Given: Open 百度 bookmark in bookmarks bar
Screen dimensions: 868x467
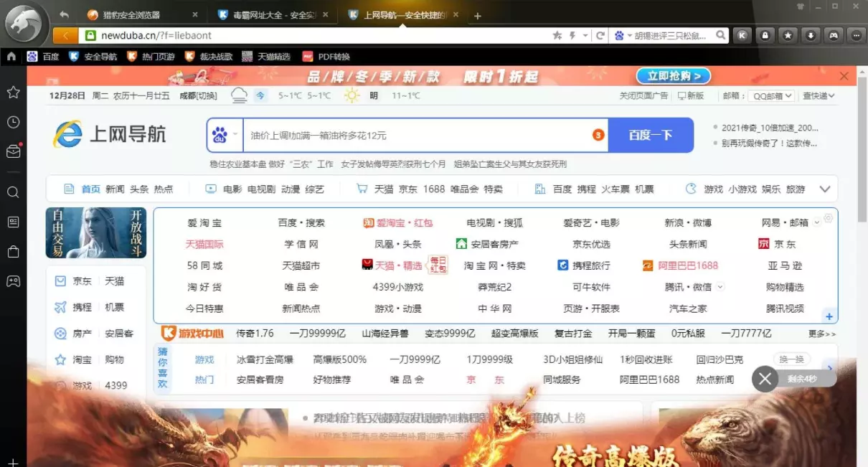Looking at the screenshot, I should [43, 56].
